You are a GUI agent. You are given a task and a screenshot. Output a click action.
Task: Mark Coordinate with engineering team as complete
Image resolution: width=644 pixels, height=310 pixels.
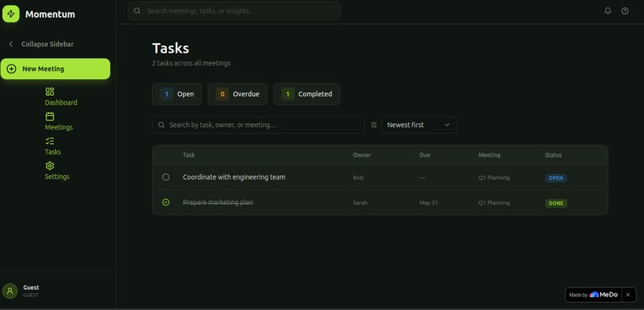point(165,177)
